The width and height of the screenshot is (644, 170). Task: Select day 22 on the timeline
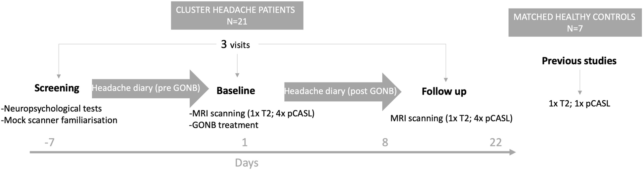coord(496,142)
